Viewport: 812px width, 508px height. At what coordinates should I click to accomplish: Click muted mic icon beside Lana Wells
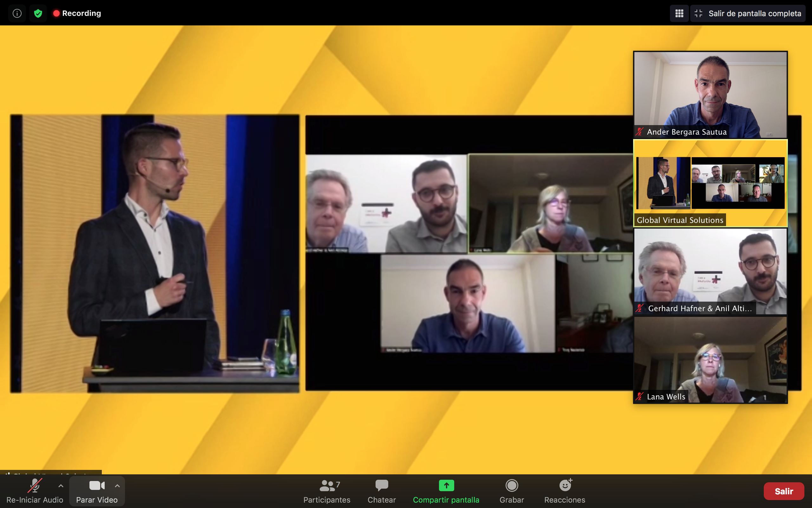click(x=639, y=397)
